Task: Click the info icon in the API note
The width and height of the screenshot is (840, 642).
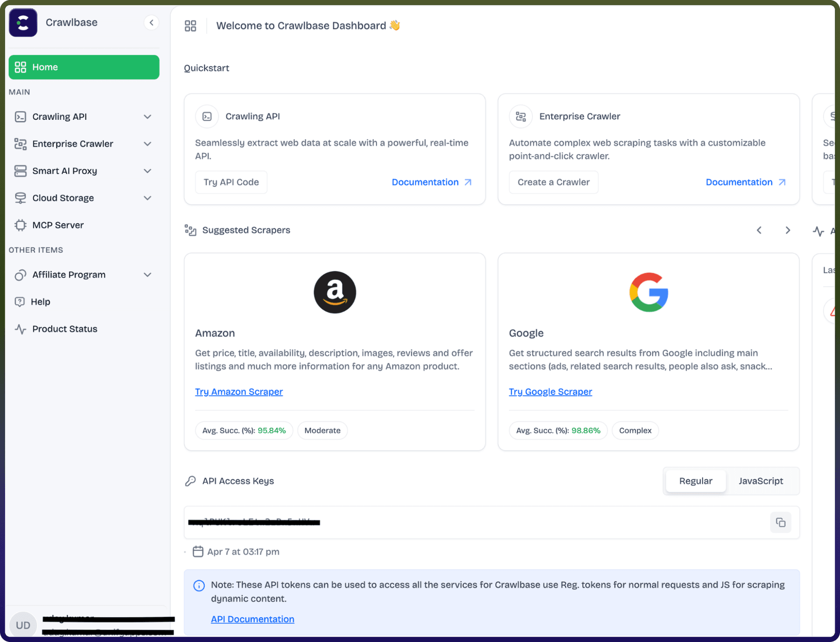Action: coord(199,586)
